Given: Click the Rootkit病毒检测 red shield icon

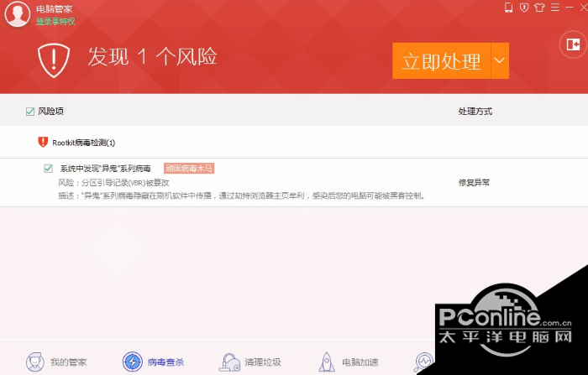Looking at the screenshot, I should (x=43, y=142).
